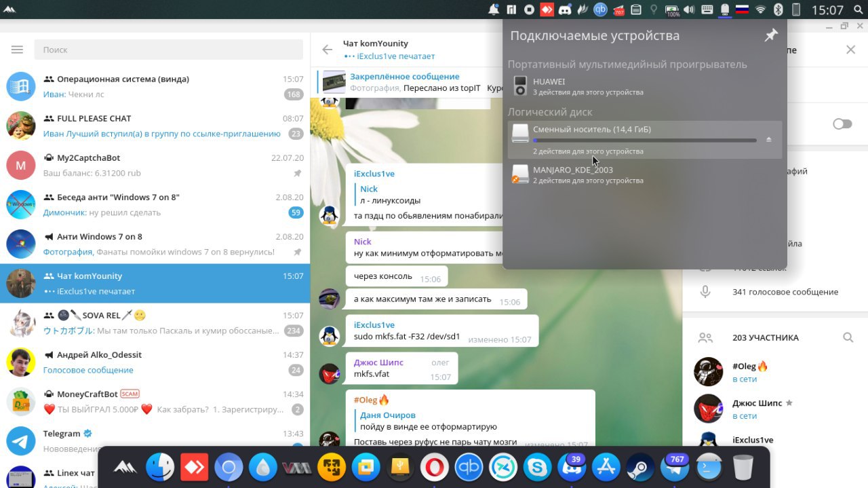Click the virtual keyboard tray icon
This screenshot has height=488, width=868.
click(x=707, y=10)
